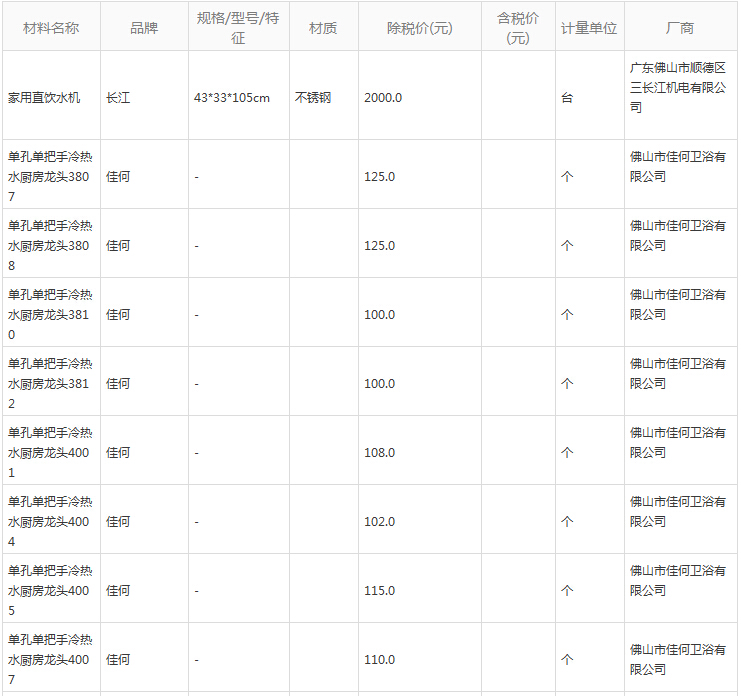Viewport: 742px width, 696px height.
Task: Click the 计量单位 column header
Action: (589, 28)
